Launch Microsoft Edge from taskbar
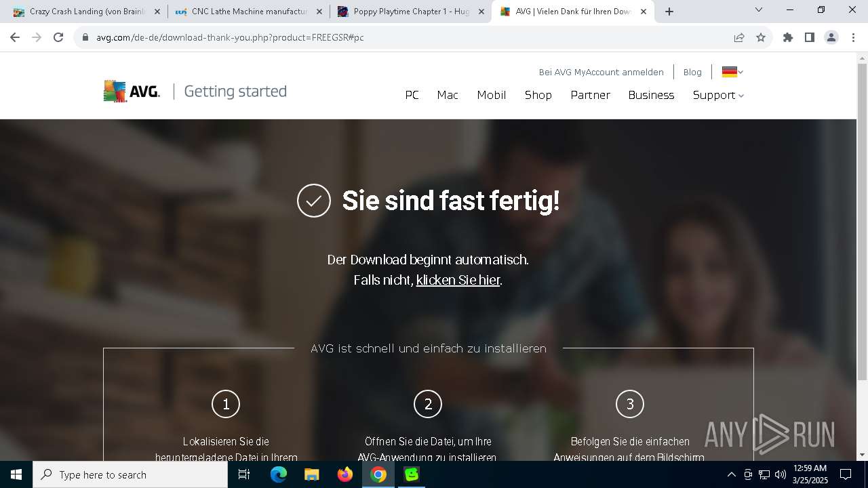Screen dimensions: 868x488 click(x=279, y=474)
